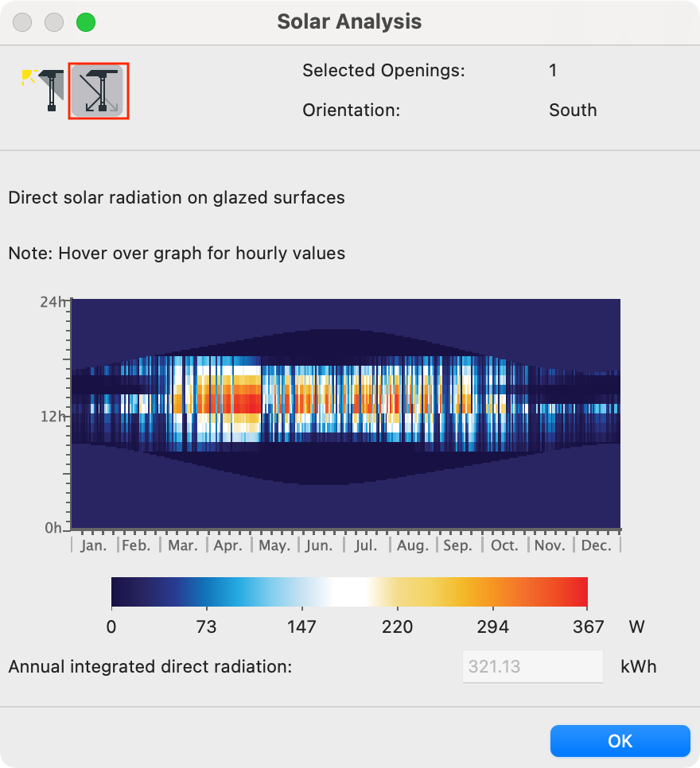The image size is (700, 768).
Task: Click the "W" unit label by legend
Action: coord(636,626)
